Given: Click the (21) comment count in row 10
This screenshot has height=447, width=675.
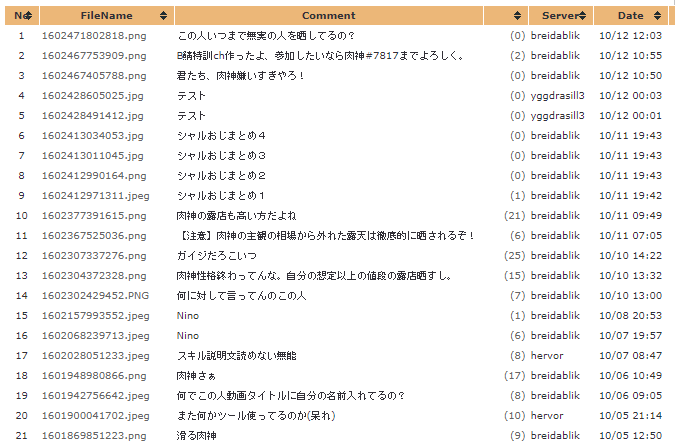Looking at the screenshot, I should tap(514, 215).
